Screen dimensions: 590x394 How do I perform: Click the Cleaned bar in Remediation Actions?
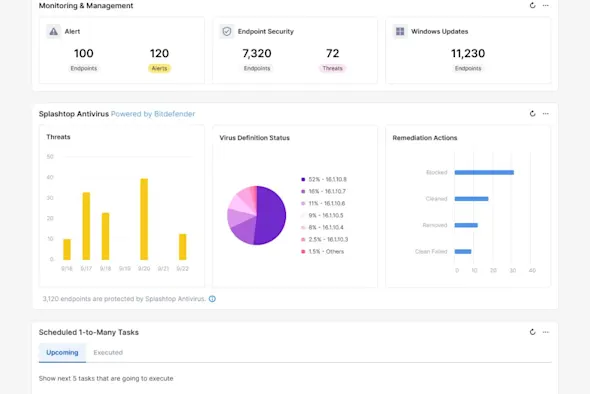pyautogui.click(x=471, y=199)
